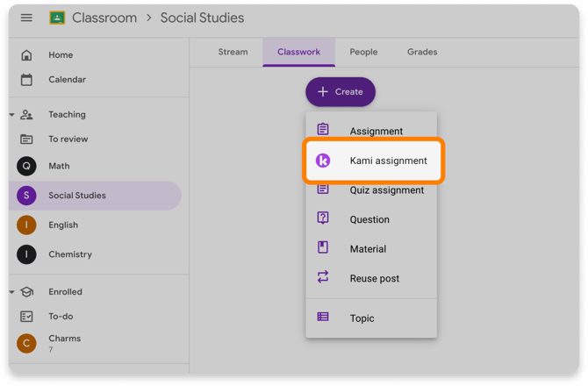Viewport: 588px width, 386px height.
Task: Open the Social Studies class in sidebar
Action: [95, 196]
